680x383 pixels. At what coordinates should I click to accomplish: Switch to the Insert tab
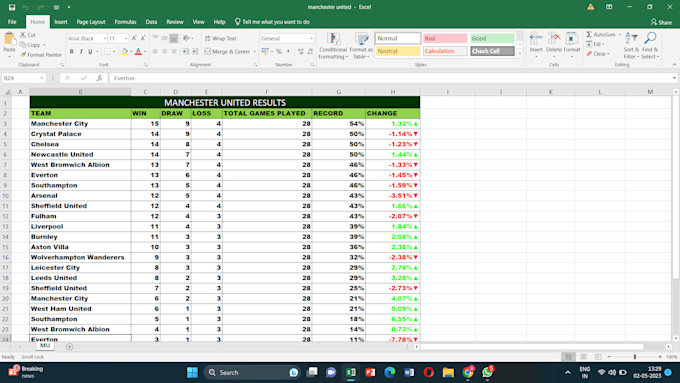(x=61, y=22)
